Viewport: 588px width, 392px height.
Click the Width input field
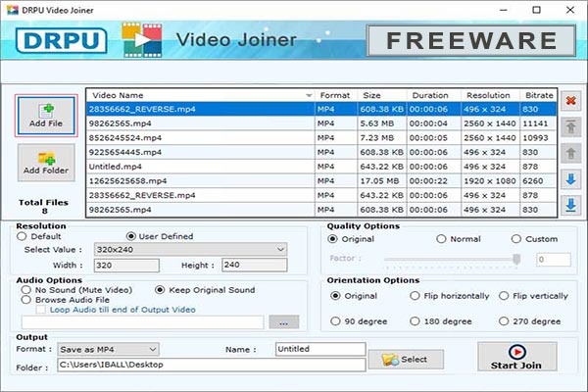(x=126, y=266)
